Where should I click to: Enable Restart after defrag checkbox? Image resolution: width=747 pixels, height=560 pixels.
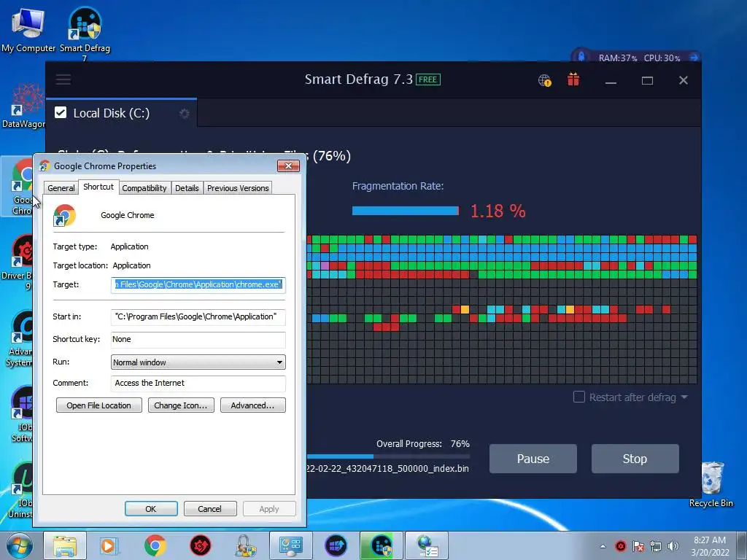tap(578, 397)
